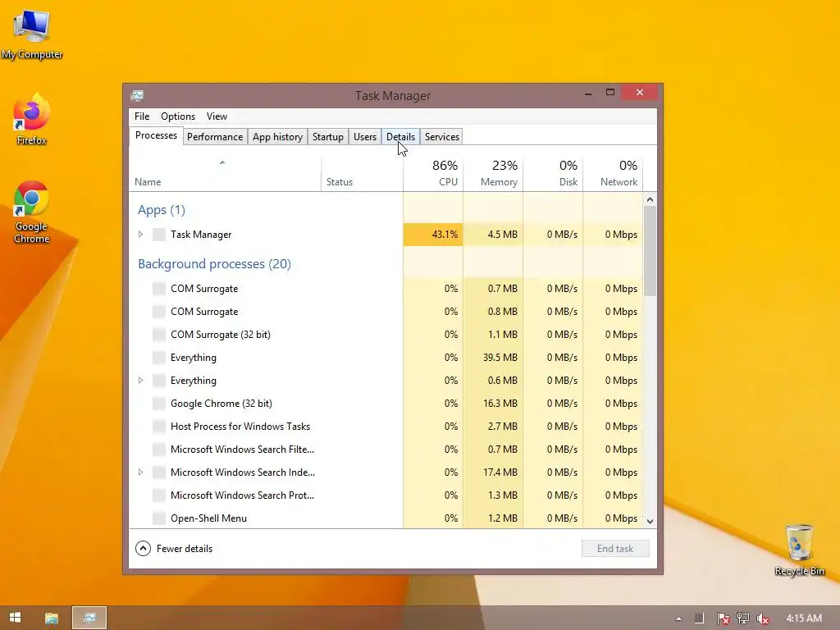The width and height of the screenshot is (840, 630).
Task: Click the Open-Shell Menu process icon
Action: pyautogui.click(x=158, y=518)
